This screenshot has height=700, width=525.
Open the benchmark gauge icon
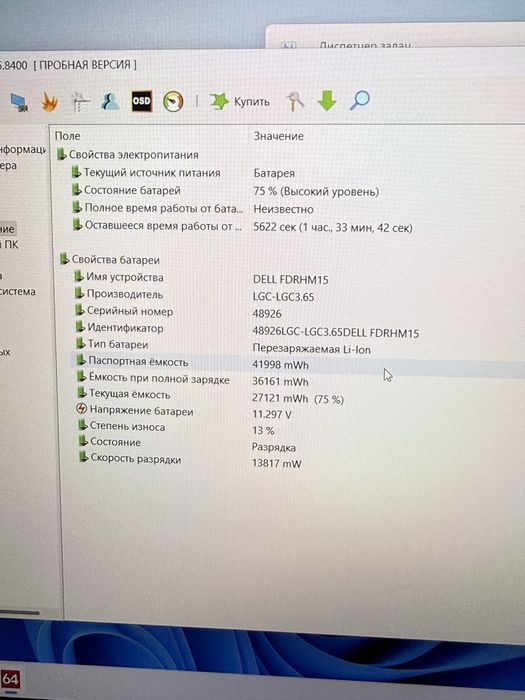173,102
